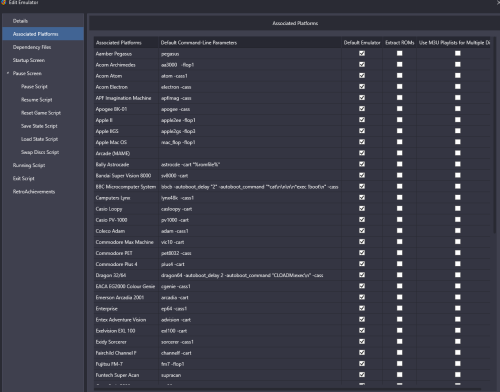500x392 pixels.
Task: Select the EACA EG2000 Colour Genie cell
Action: click(x=126, y=286)
